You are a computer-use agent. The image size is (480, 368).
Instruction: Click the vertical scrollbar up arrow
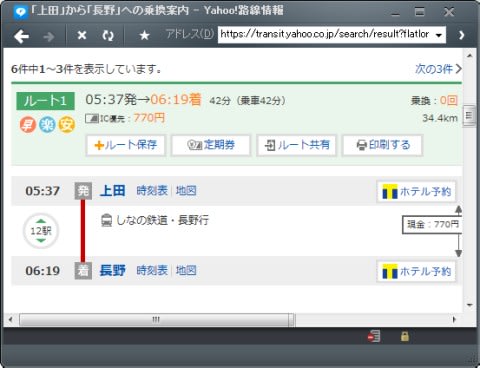click(470, 56)
